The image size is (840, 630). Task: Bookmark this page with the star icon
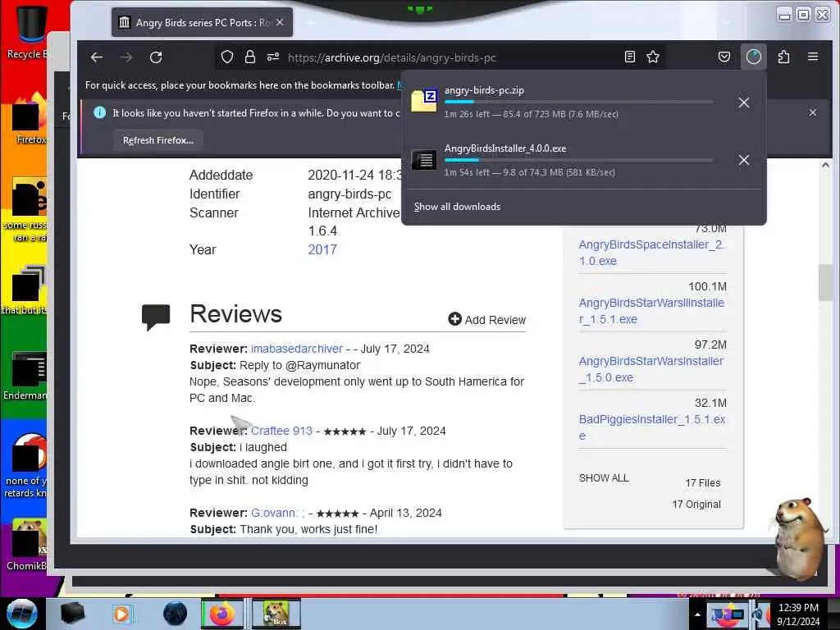pos(652,57)
